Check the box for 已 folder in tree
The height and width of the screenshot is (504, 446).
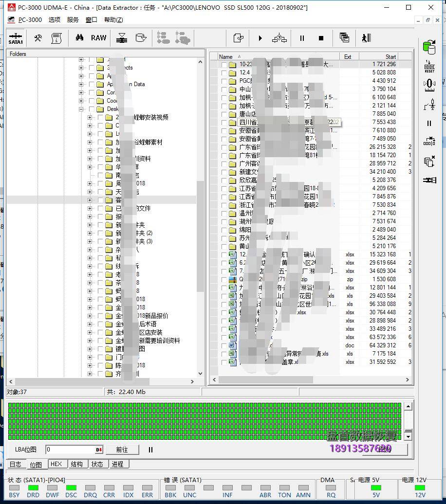100,208
